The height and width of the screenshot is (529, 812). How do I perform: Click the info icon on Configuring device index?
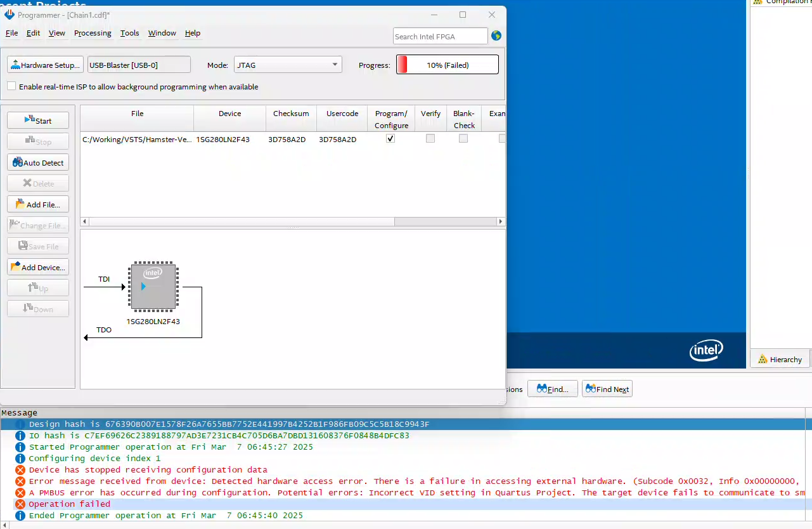[20, 459]
